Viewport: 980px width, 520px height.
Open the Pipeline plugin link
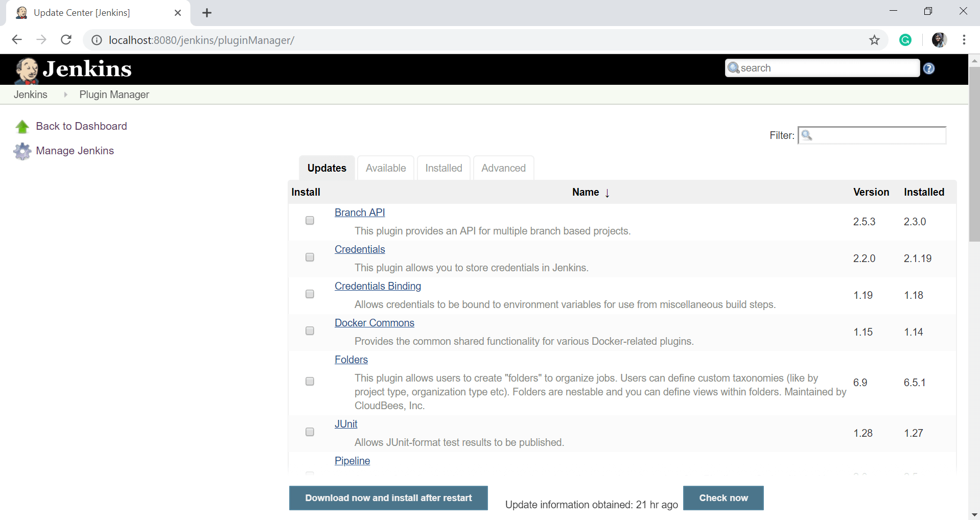(352, 461)
